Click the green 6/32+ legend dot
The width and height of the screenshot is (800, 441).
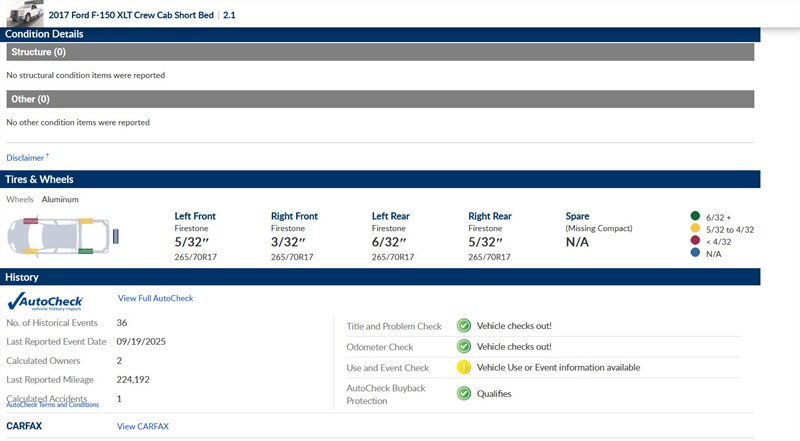(694, 216)
